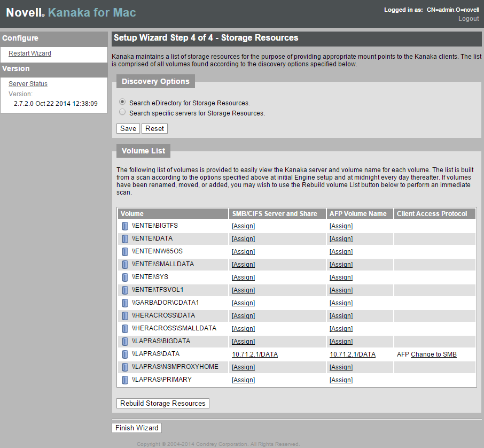Open Restart Wizard in Configure menu
The width and height of the screenshot is (484, 448).
(x=30, y=53)
